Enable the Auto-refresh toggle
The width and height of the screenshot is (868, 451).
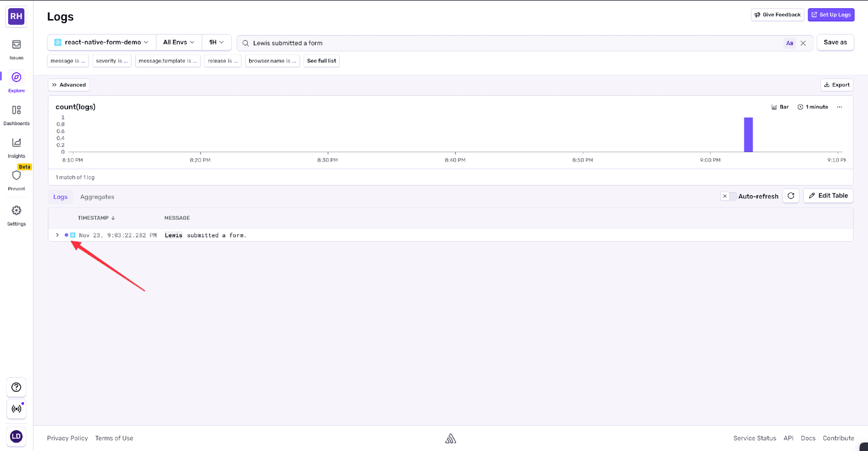point(728,196)
